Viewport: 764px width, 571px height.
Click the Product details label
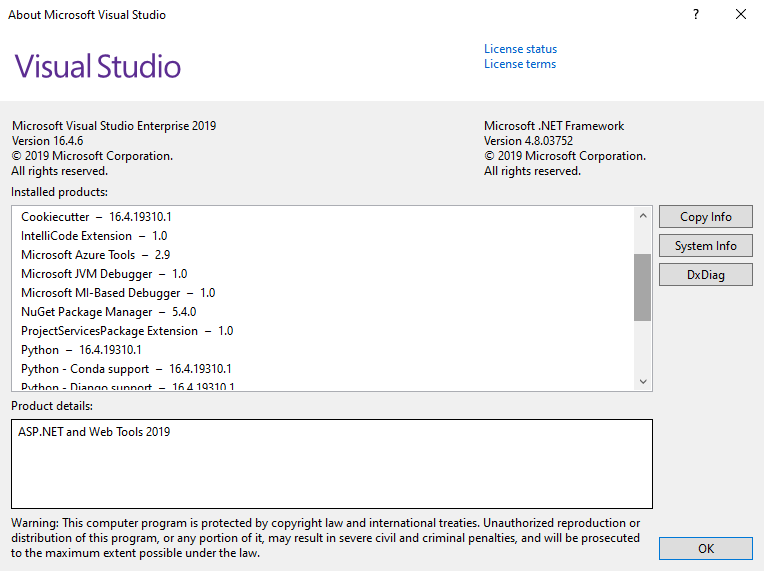tap(52, 406)
